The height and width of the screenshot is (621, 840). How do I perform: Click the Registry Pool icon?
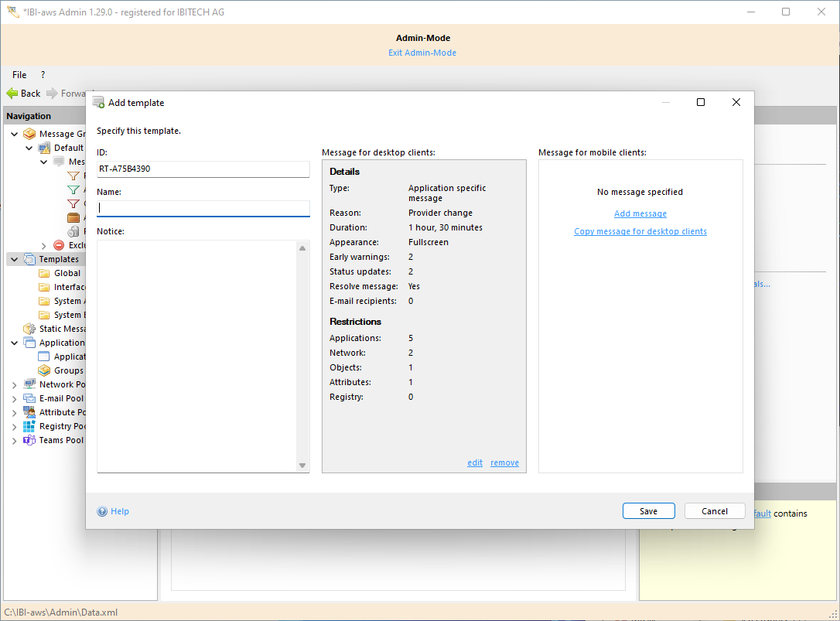(29, 426)
